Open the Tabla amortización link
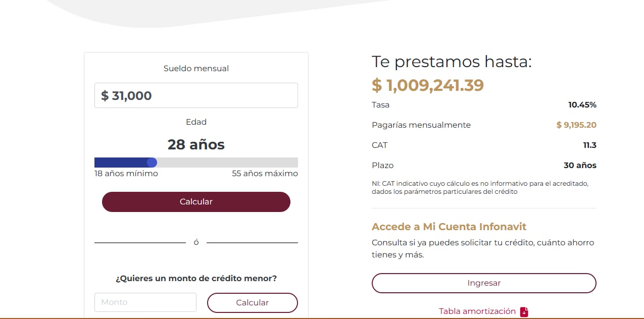The width and height of the screenshot is (644, 319). coord(477,311)
